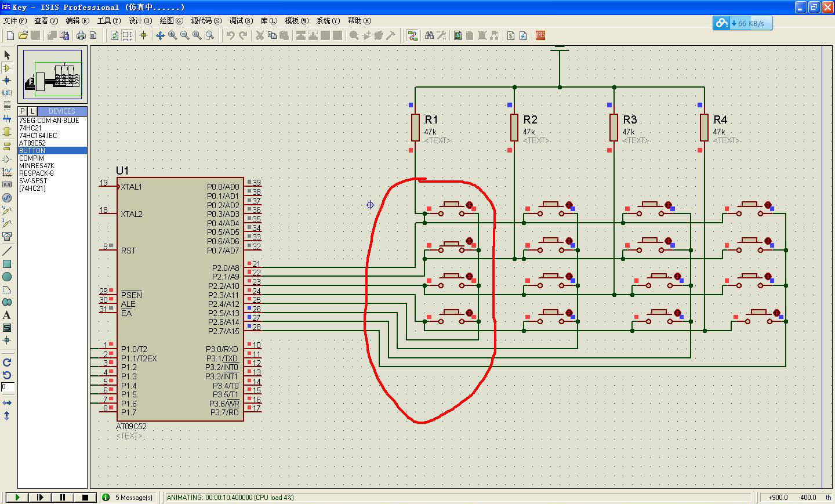The width and height of the screenshot is (835, 504).
Task: Run the electrical rules check
Action: 523,35
